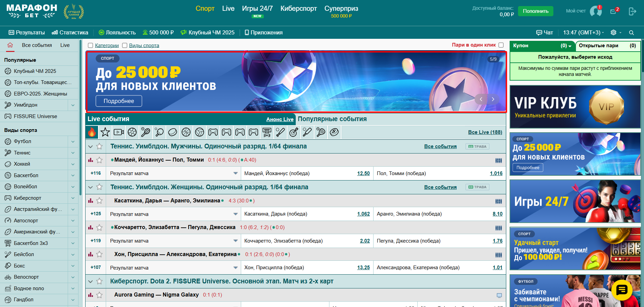Favorite the Dota 2 FISSURE Universe category star

pos(99,281)
